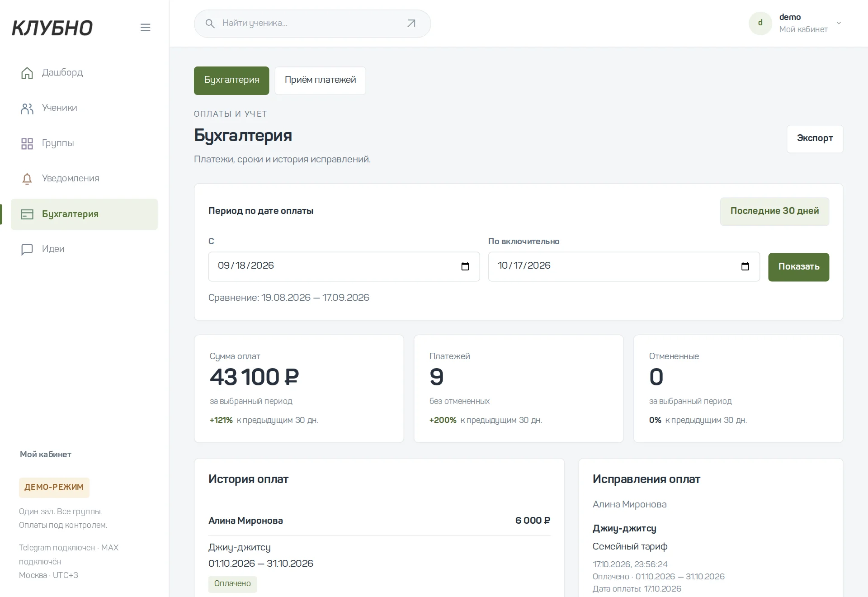Go to Ученики in the sidebar
This screenshot has width=868, height=597.
[84, 108]
